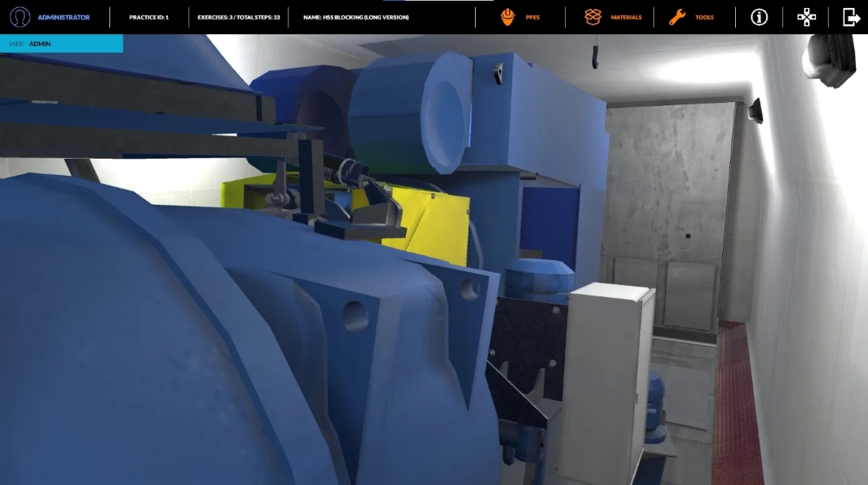868x485 pixels.
Task: Show the information circle icon
Action: (x=759, y=17)
